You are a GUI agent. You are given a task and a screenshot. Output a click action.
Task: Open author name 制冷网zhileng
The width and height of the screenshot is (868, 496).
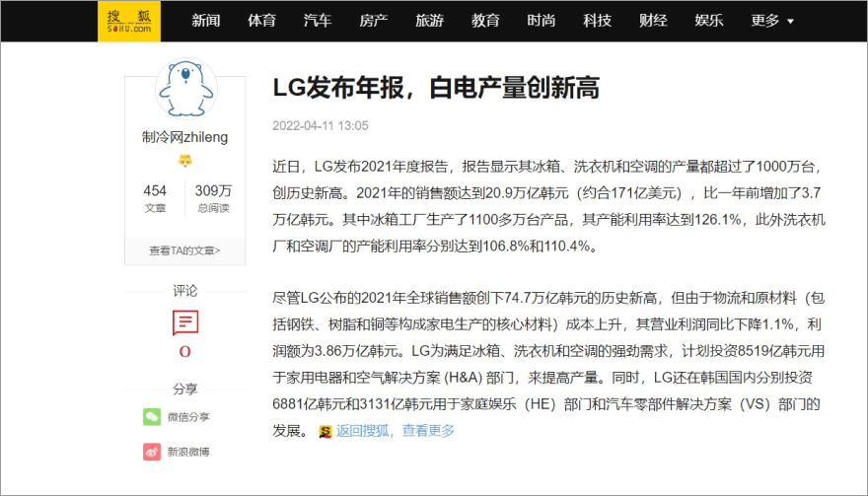point(184,137)
